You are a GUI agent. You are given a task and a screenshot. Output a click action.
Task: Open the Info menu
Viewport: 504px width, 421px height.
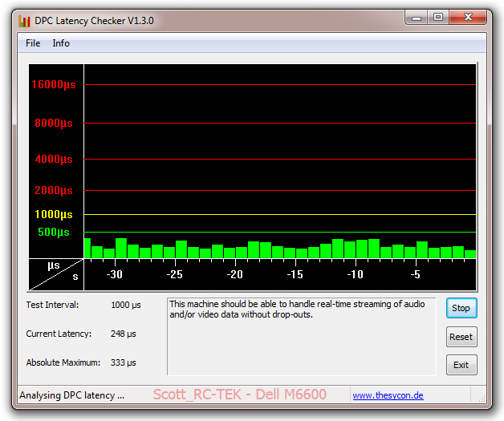click(61, 43)
